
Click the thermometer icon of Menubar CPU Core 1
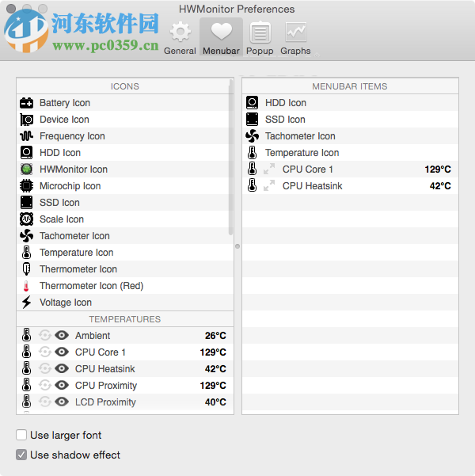tap(252, 169)
